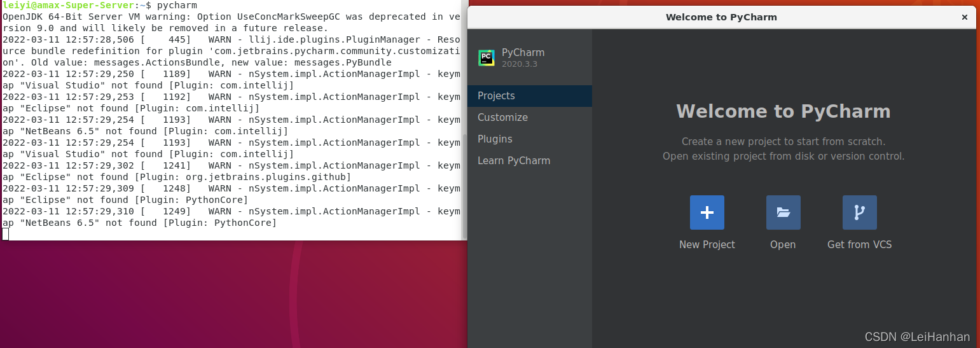980x348 pixels.
Task: Click the terminal cursor block
Action: [x=5, y=234]
